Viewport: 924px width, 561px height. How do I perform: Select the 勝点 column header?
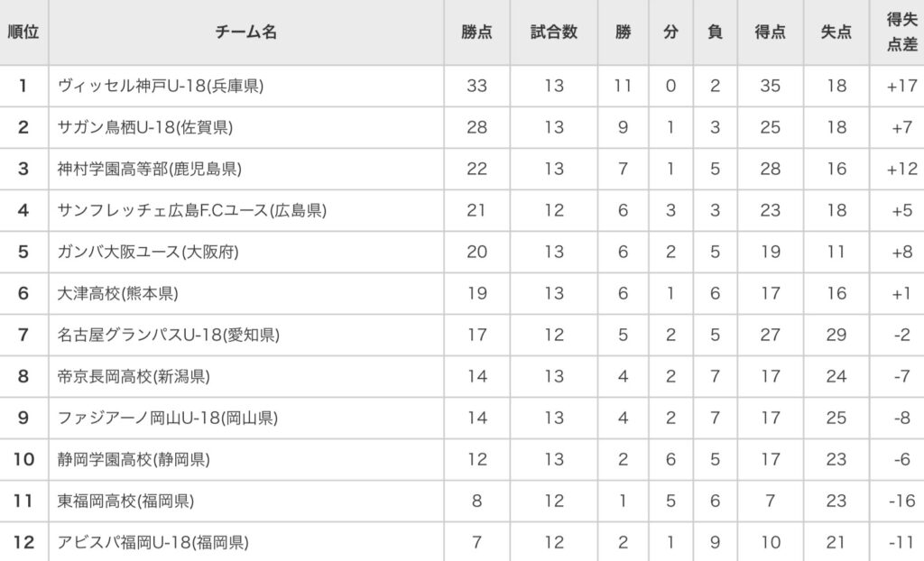point(476,32)
